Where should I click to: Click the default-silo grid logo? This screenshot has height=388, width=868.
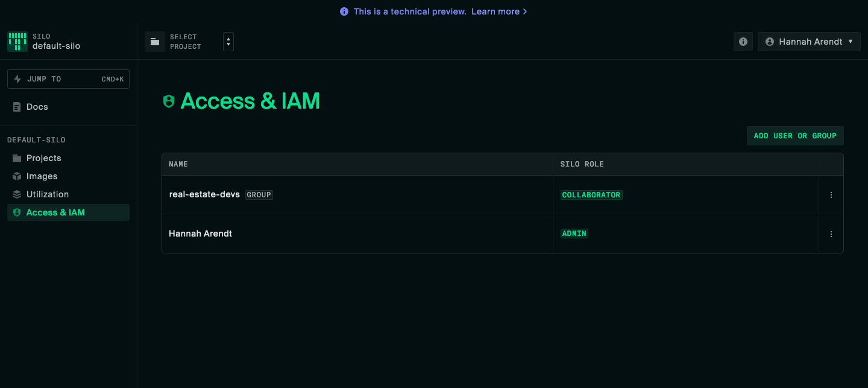(x=17, y=41)
